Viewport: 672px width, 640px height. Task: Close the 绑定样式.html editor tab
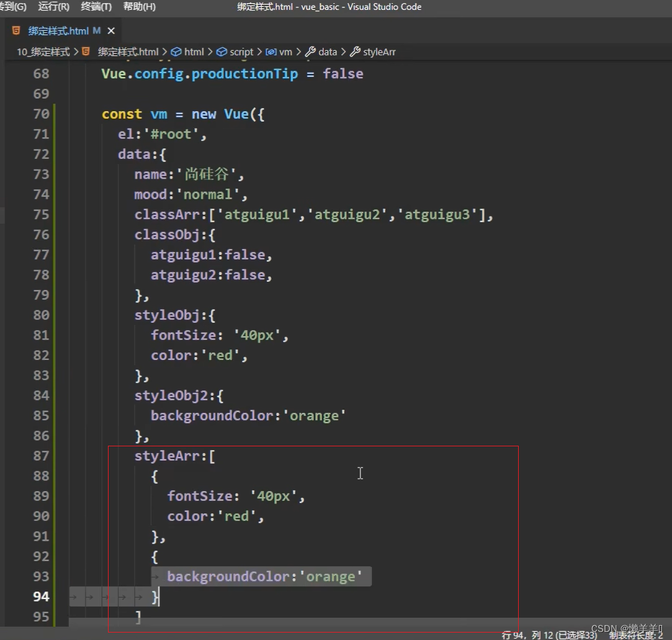pyautogui.click(x=111, y=30)
